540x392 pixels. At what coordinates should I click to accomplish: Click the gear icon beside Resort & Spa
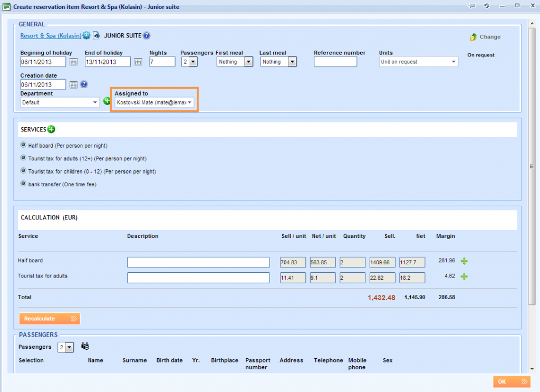pos(86,36)
